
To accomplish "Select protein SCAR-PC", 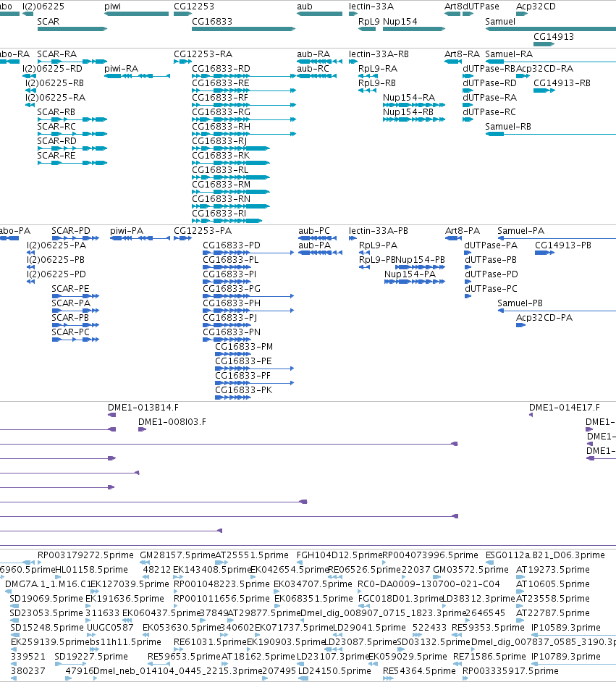I will coord(75,340).
